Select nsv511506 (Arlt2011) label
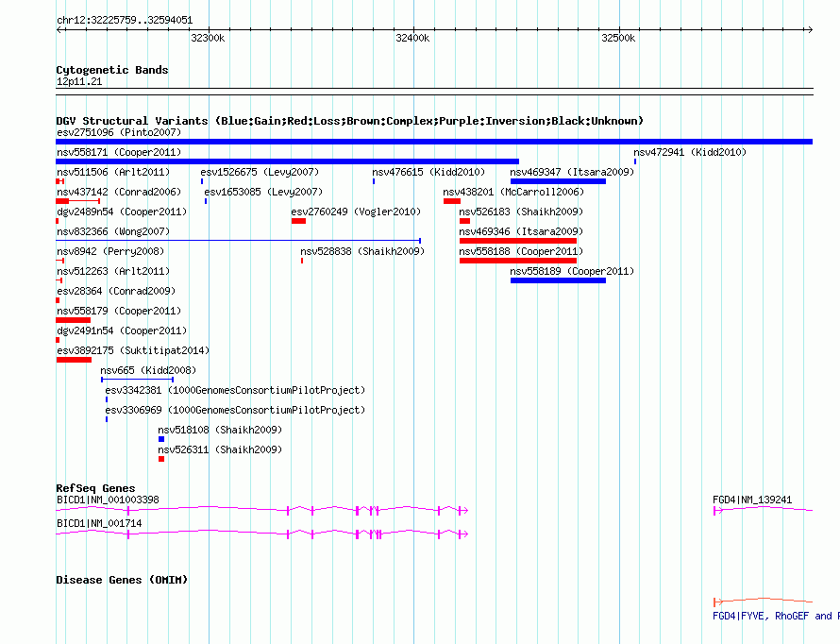This screenshot has height=644, width=840. pos(113,172)
